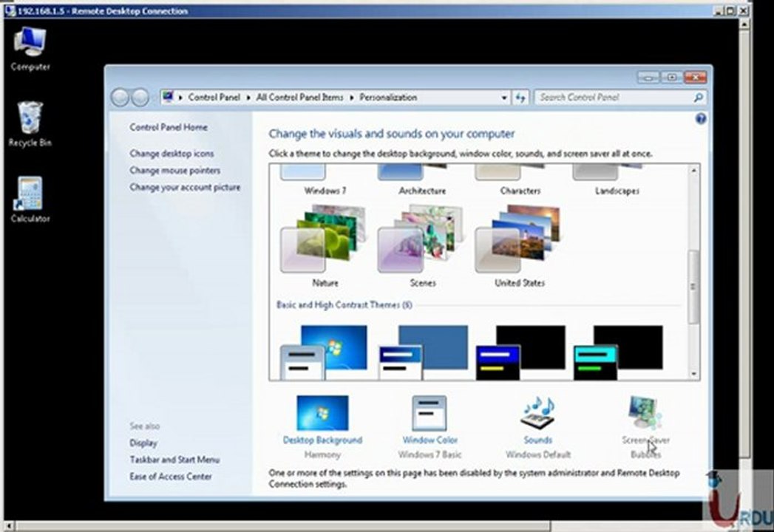
Task: Open the address bar history dropdown
Action: (x=504, y=98)
